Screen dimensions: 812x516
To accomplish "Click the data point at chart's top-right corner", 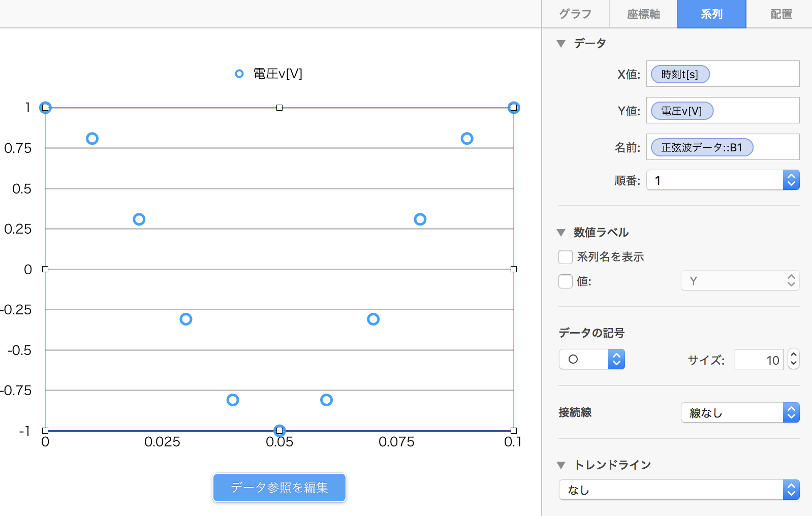I will coord(514,108).
